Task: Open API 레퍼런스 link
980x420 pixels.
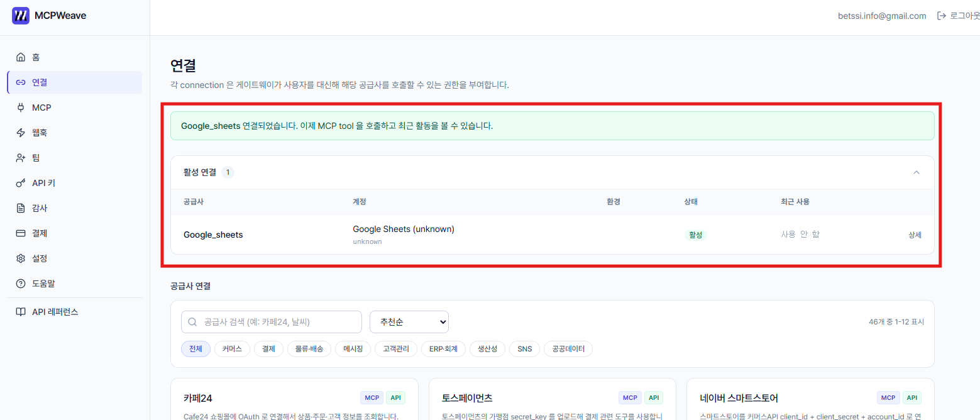Action: (x=74, y=312)
